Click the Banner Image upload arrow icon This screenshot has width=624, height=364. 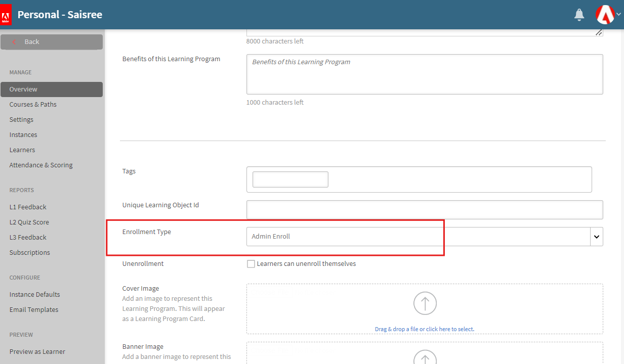425,358
